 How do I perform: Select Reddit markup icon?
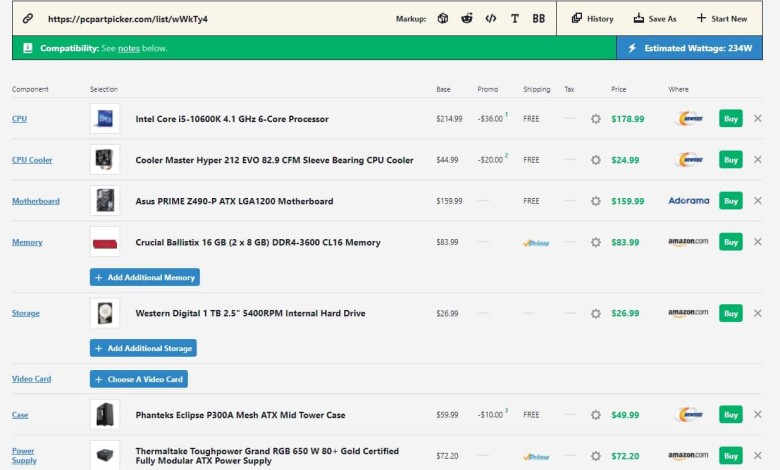coord(467,19)
